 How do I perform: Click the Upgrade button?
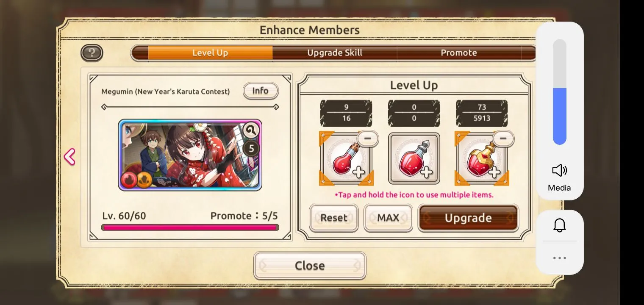click(468, 218)
